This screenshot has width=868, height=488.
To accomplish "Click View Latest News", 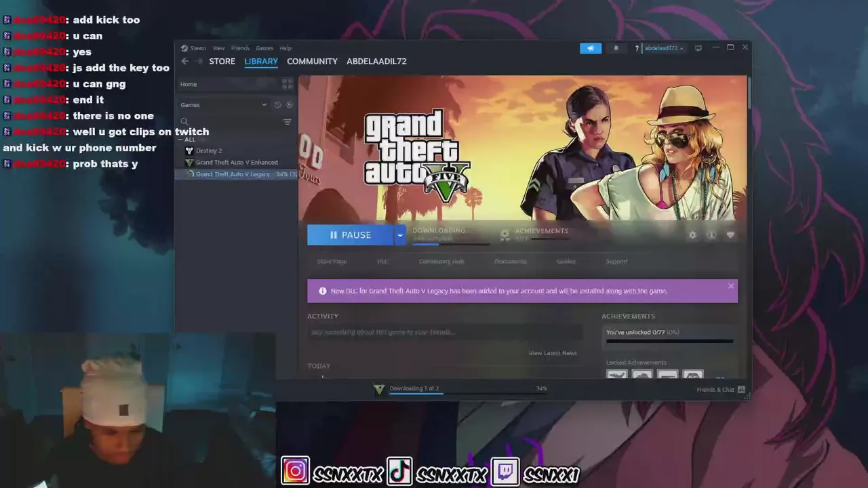I will coord(553,353).
